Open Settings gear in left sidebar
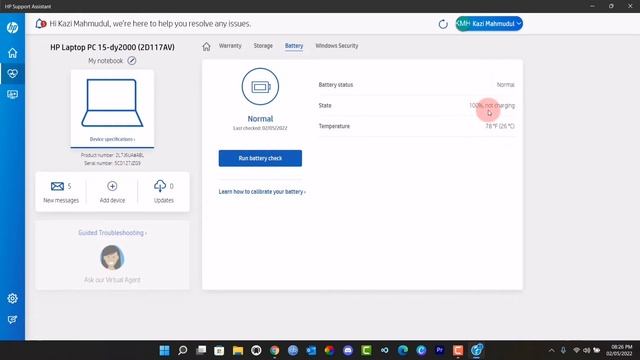This screenshot has width=640, height=360. pyautogui.click(x=12, y=298)
